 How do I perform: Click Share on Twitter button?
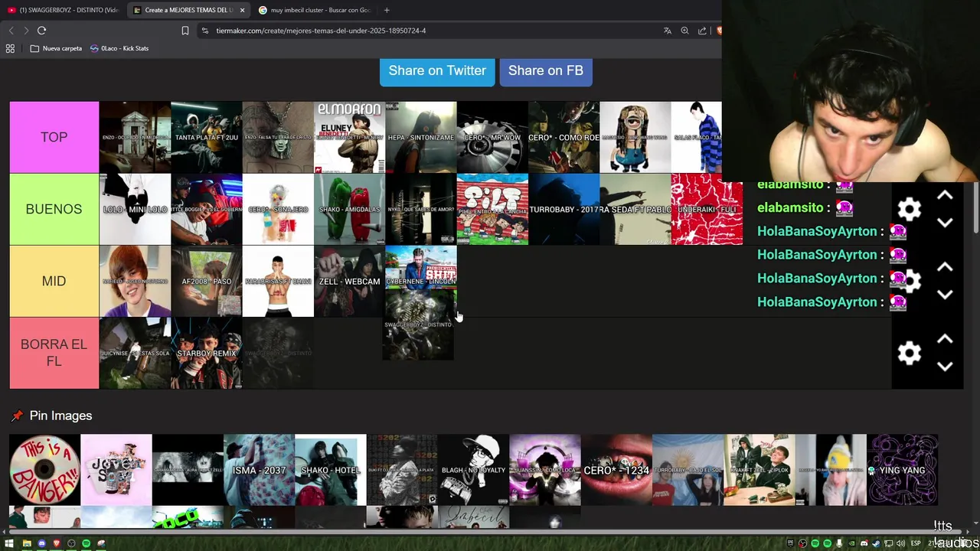(437, 70)
